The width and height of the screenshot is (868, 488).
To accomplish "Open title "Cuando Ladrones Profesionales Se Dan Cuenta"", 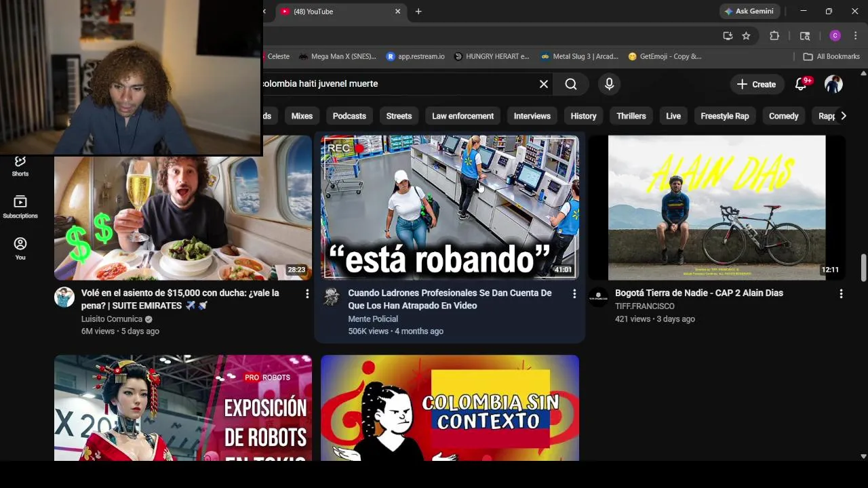I will tap(450, 300).
